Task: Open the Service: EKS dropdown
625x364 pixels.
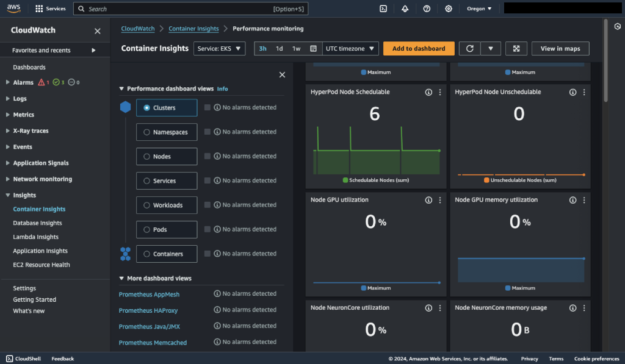Action: coord(219,49)
